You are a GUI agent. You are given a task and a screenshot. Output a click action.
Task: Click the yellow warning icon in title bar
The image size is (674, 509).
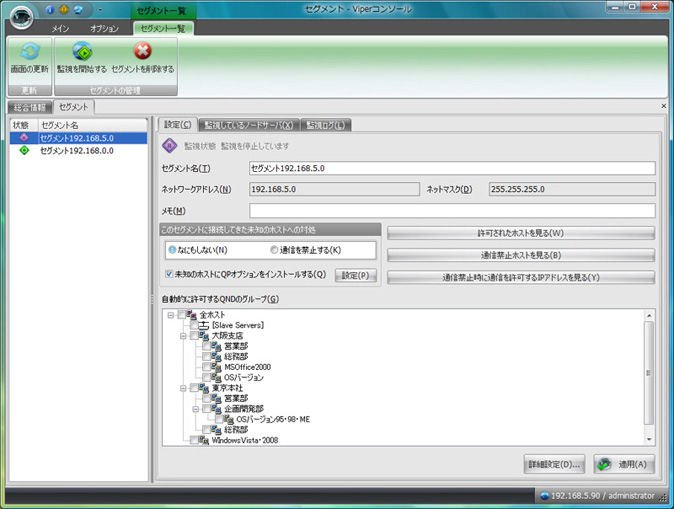point(64,9)
